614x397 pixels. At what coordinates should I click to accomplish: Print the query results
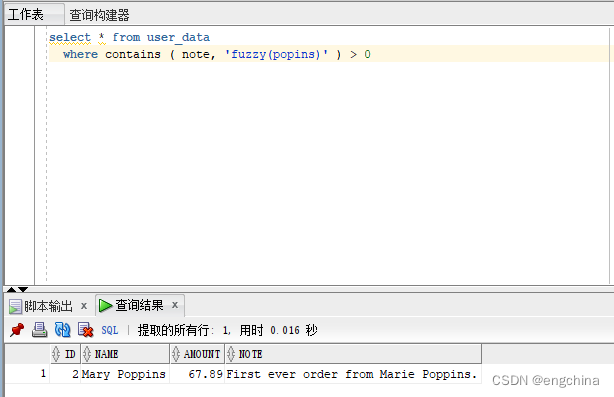click(x=40, y=330)
